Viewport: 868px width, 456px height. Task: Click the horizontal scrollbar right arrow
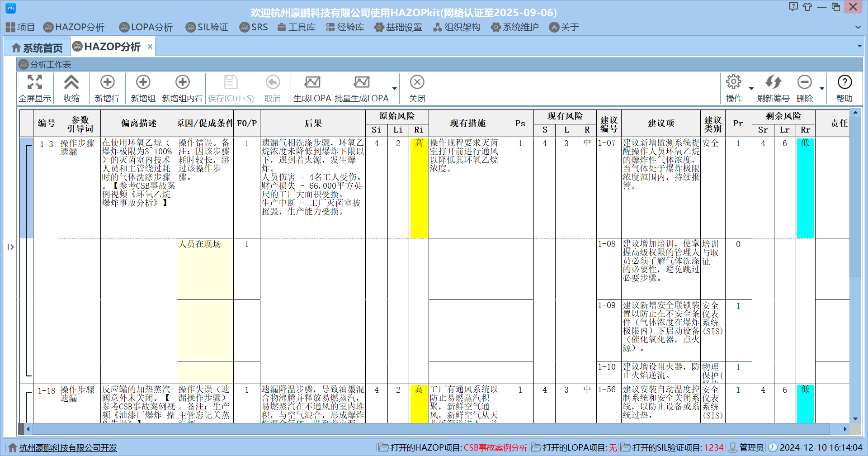tap(845, 429)
